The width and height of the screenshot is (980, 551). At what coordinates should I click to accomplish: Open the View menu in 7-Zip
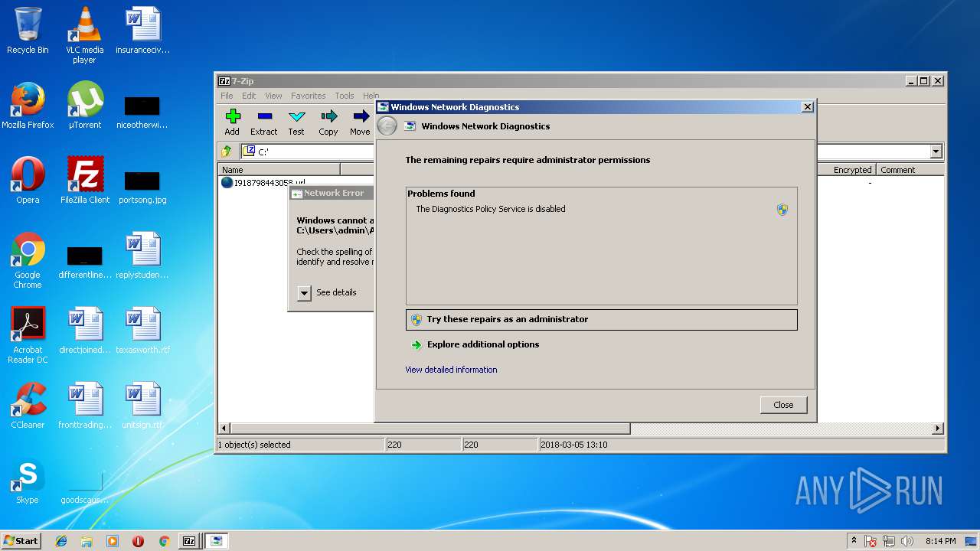point(273,96)
